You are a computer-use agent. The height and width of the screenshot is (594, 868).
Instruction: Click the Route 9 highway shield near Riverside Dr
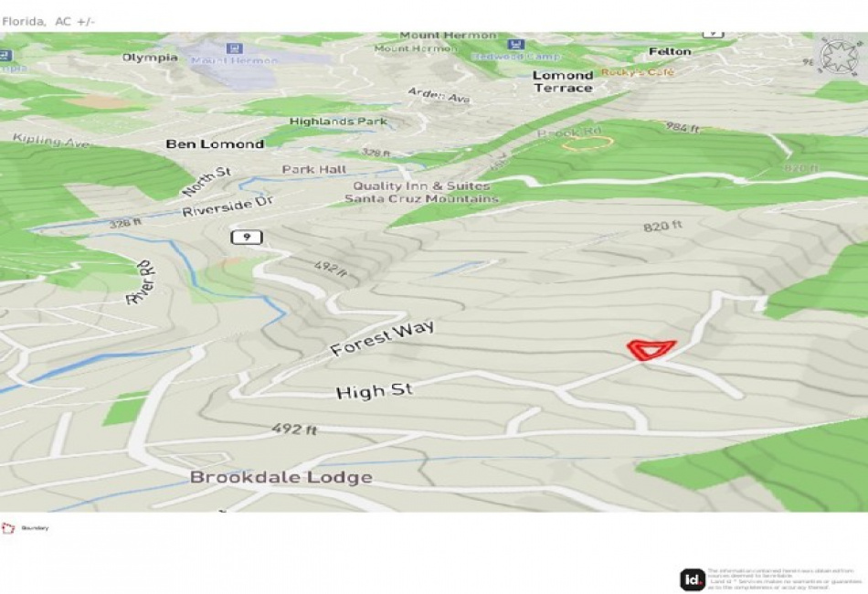coord(247,237)
